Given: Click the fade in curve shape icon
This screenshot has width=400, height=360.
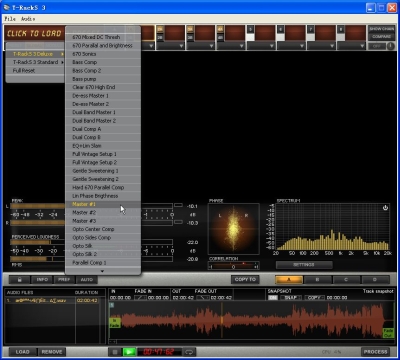Looking at the screenshot, I should coord(140,297).
